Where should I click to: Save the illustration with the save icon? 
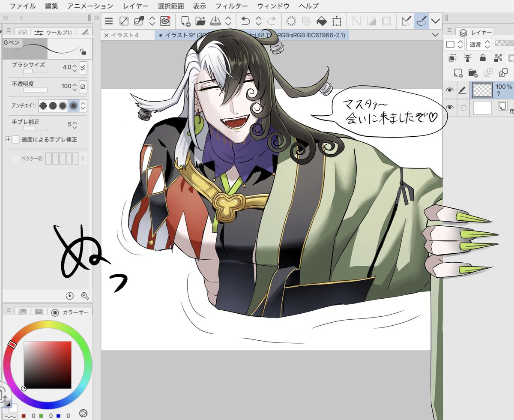[216, 21]
